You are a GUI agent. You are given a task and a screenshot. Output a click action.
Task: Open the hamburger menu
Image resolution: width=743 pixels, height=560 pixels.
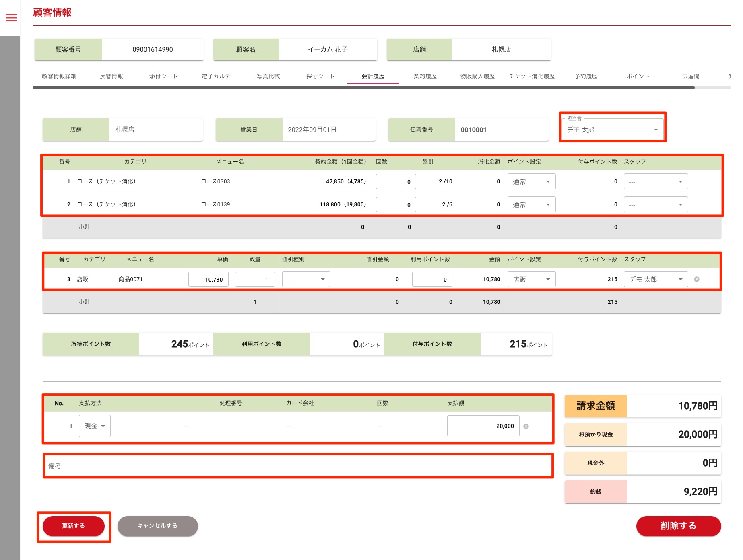click(x=11, y=18)
